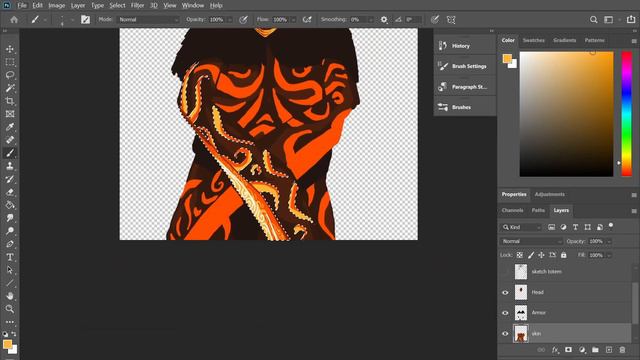Select the Crop tool

click(x=10, y=101)
